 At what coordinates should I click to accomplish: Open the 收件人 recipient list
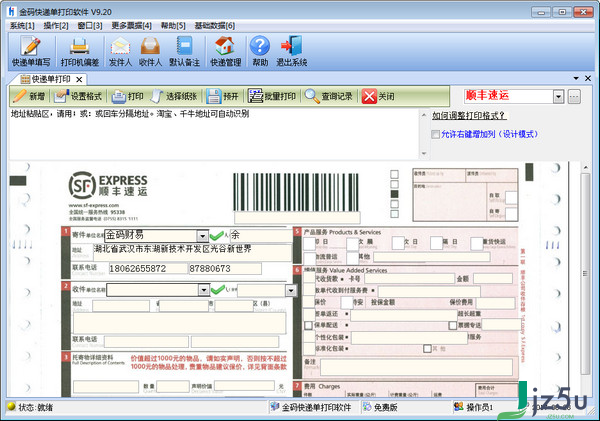(x=150, y=51)
